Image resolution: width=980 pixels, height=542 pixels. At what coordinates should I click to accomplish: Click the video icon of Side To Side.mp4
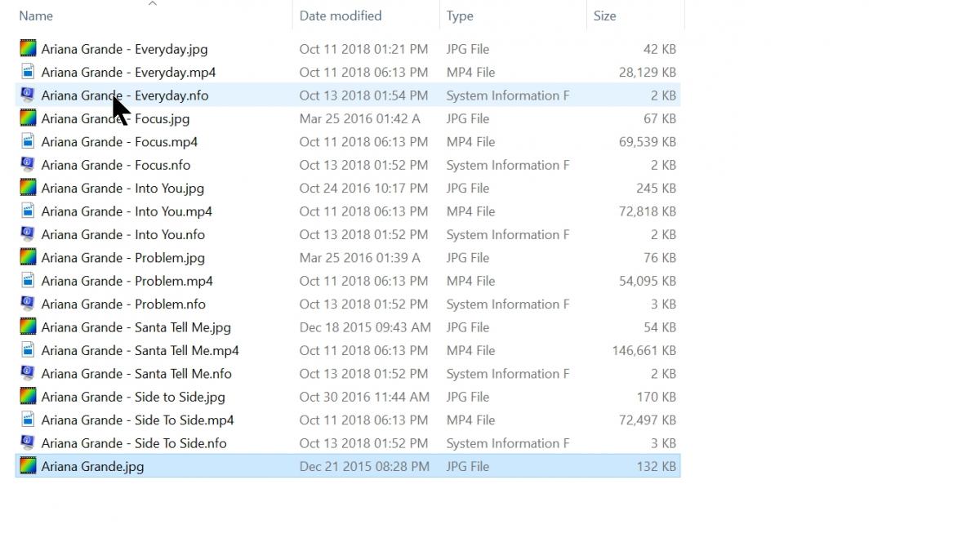[28, 420]
